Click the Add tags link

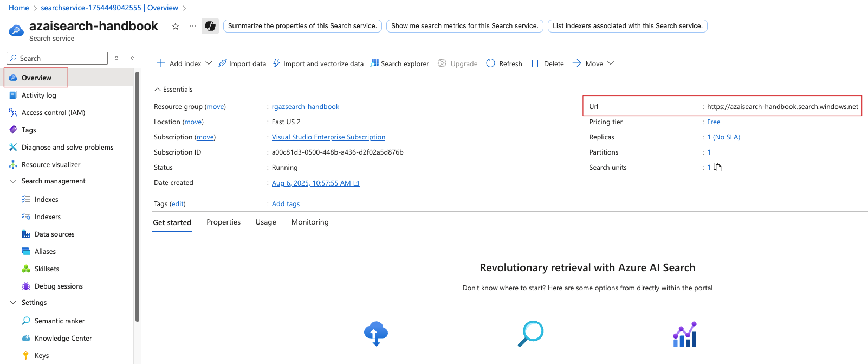(286, 204)
